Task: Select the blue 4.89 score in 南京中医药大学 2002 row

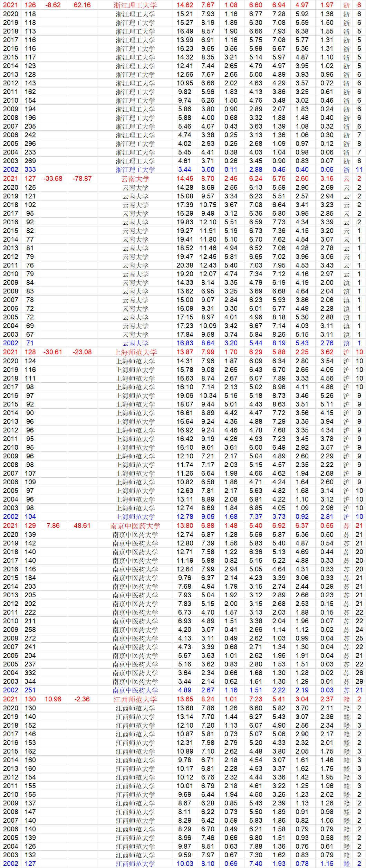Action: (x=185, y=690)
